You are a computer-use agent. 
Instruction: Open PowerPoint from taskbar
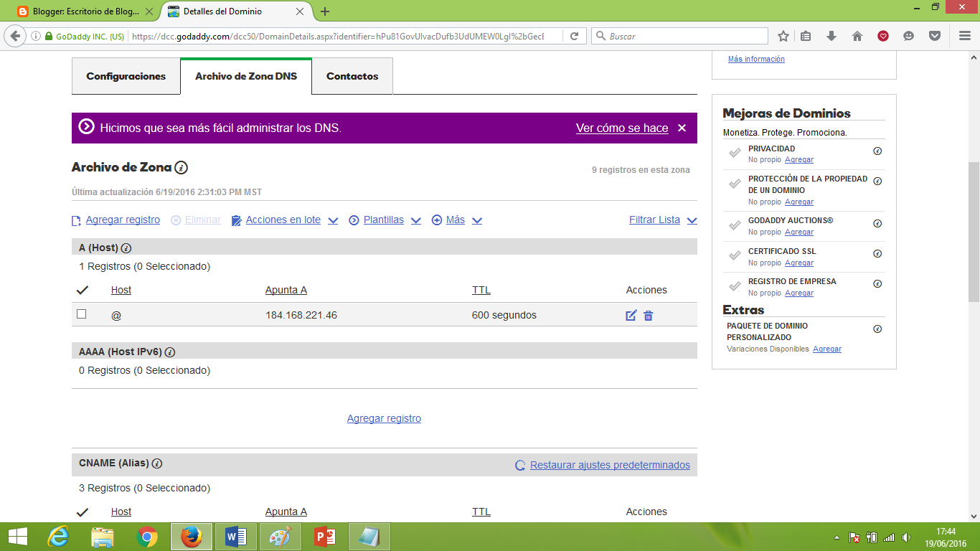[325, 537]
